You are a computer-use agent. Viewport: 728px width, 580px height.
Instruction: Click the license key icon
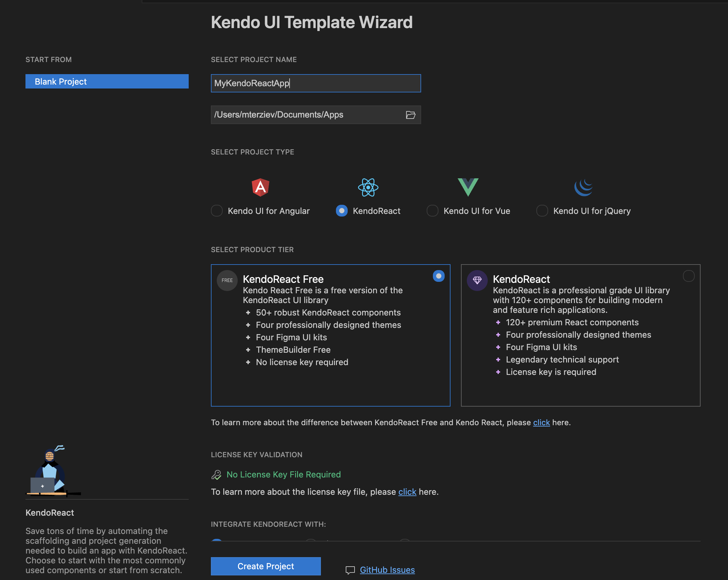216,475
